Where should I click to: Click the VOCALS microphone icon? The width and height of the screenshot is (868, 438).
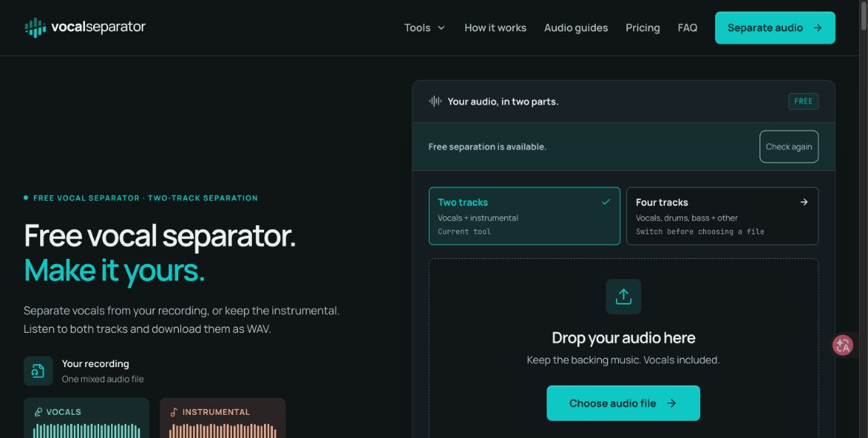click(38, 412)
